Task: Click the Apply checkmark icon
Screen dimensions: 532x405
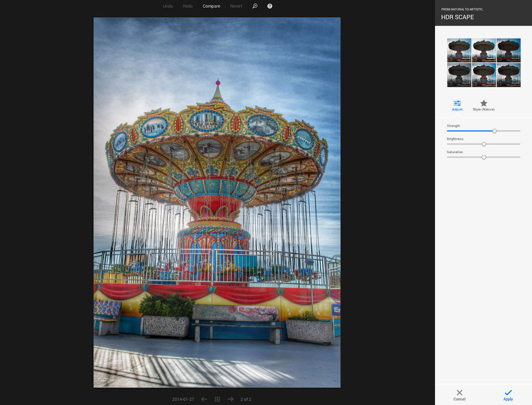Action: (507, 391)
